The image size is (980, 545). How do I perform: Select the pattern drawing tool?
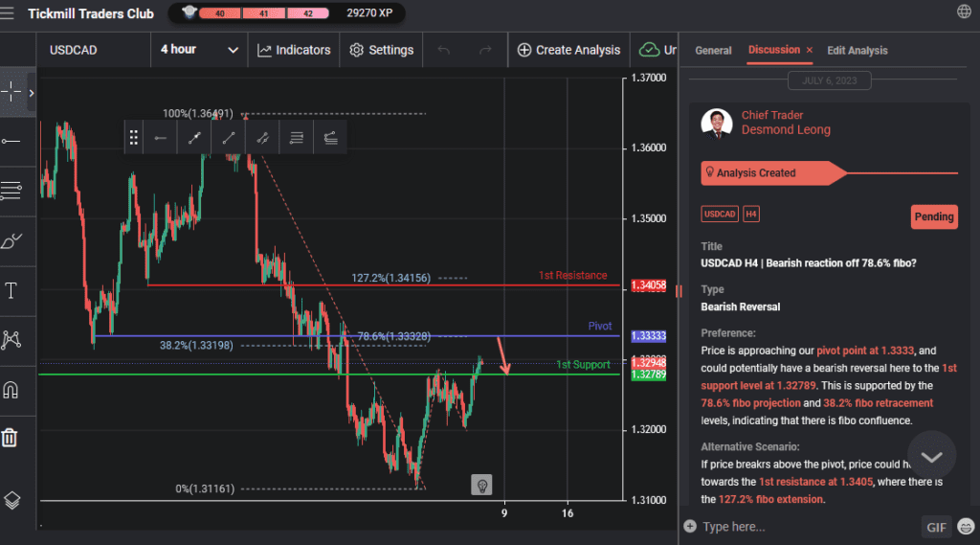point(11,339)
